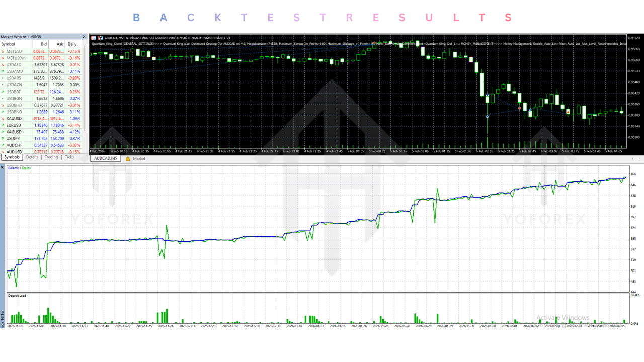The height and width of the screenshot is (362, 644).
Task: Switch to the Details tab in Market Watch
Action: click(x=32, y=157)
